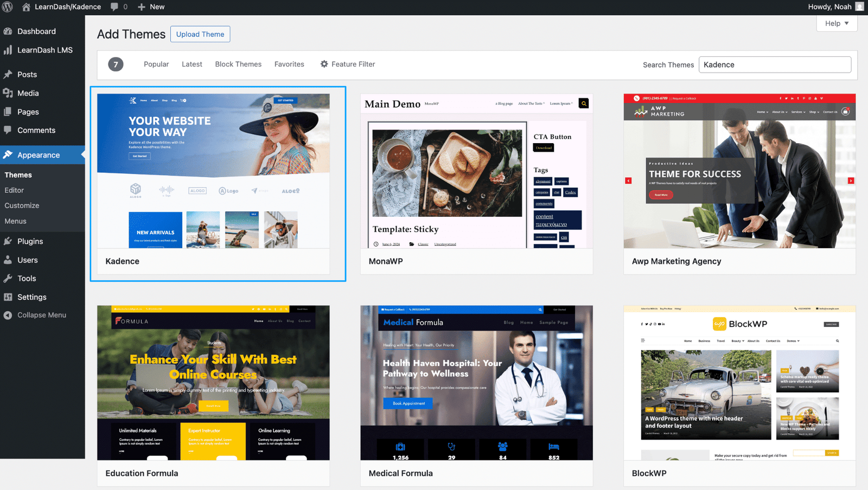Click Howdy, Noah account link
868x490 pixels.
pos(829,7)
